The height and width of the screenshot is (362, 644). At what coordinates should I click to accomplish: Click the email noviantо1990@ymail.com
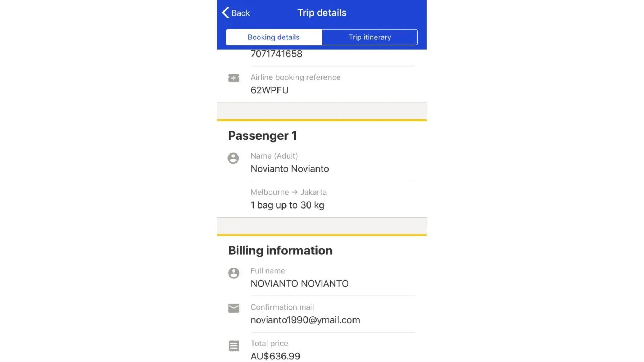tap(305, 320)
